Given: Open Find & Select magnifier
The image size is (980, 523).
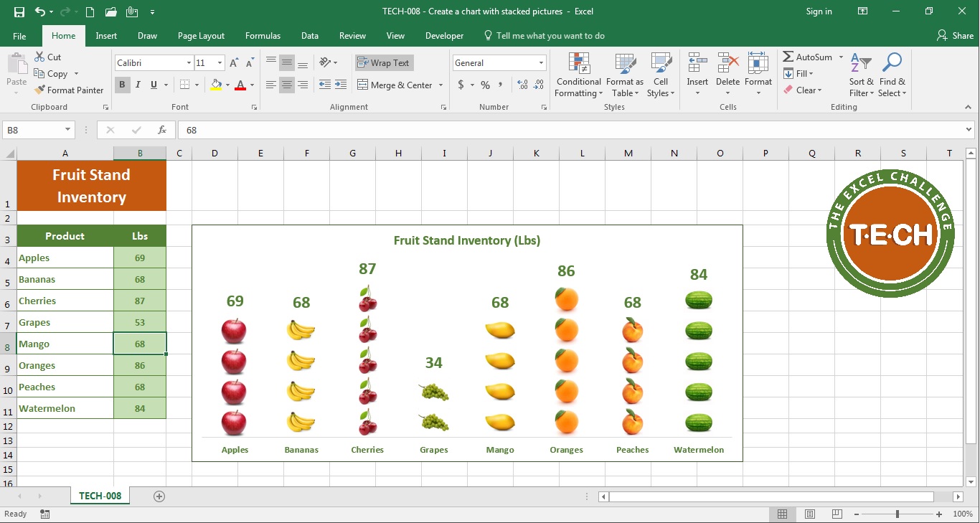Looking at the screenshot, I should pyautogui.click(x=892, y=64).
